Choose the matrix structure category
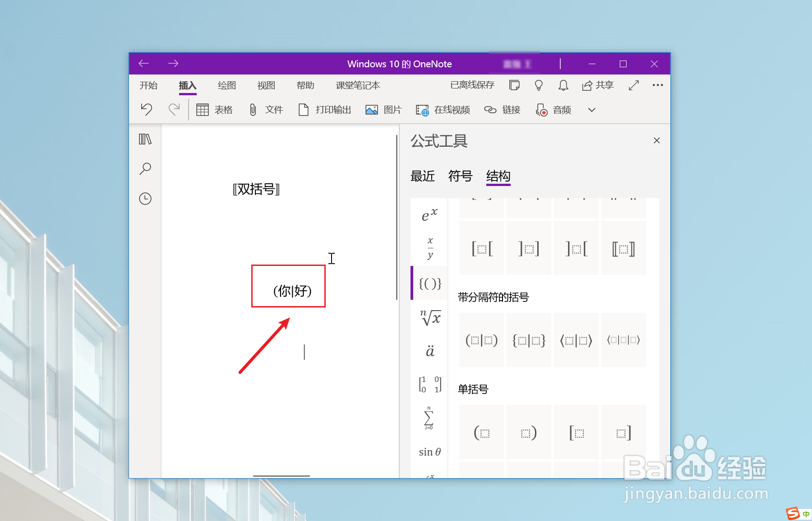Screen dimensions: 812x521 click(x=430, y=384)
